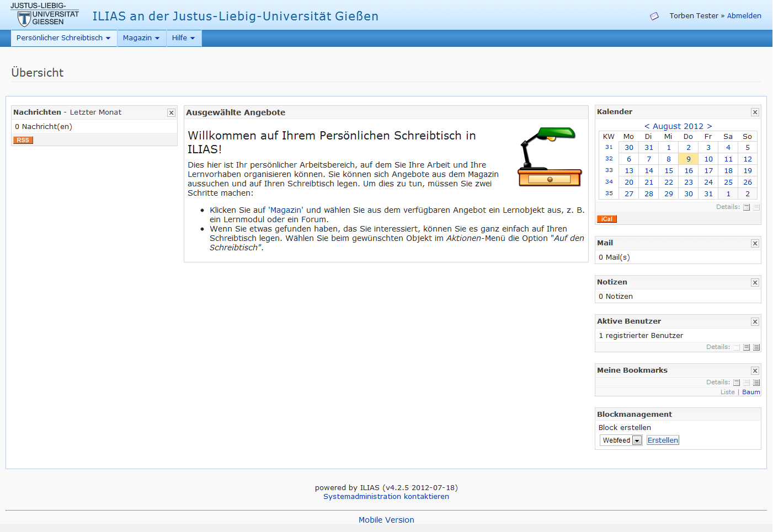773x532 pixels.
Task: Show full details in Meine Bookmarks block
Action: [x=756, y=383]
